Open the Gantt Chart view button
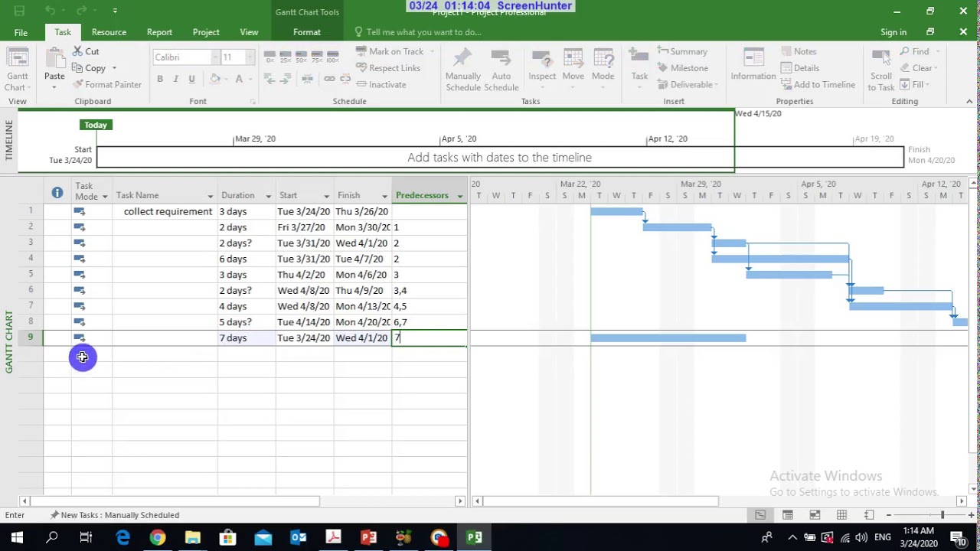The image size is (980, 551). coord(17,69)
